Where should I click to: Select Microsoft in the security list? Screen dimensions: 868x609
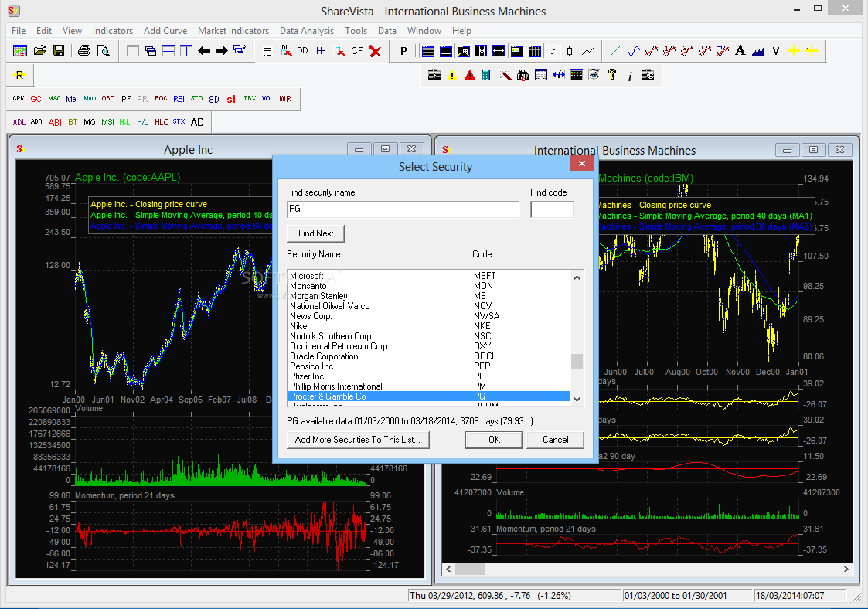point(430,276)
